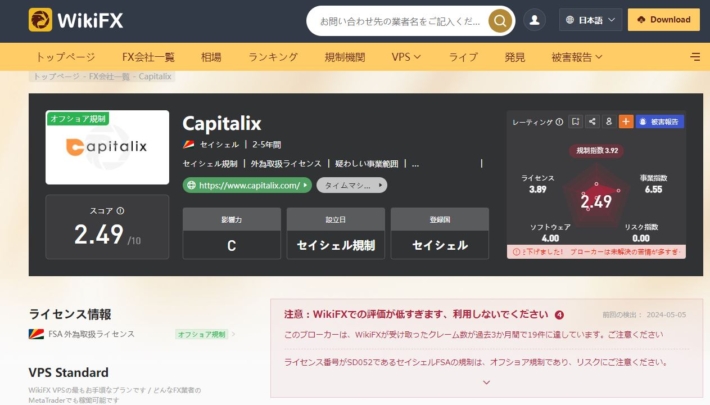Screen dimensions: 710x405
Task: Click the WikiFX logo
Action: tap(76, 20)
